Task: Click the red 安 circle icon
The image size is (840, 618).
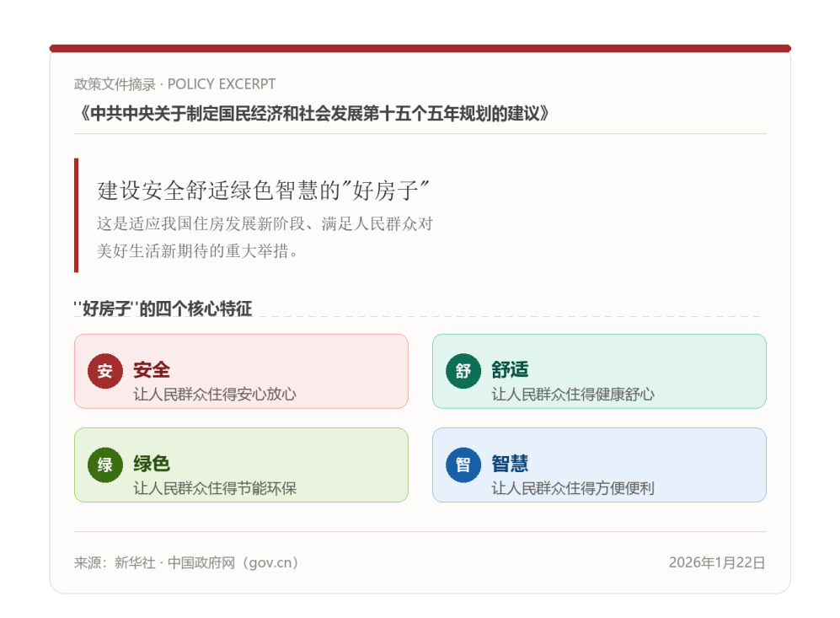Action: pos(105,371)
